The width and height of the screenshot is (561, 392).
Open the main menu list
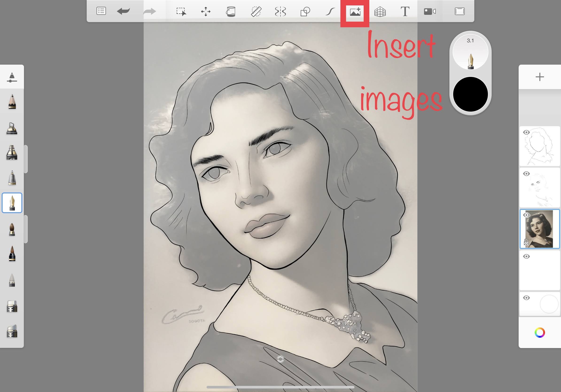pyautogui.click(x=101, y=11)
